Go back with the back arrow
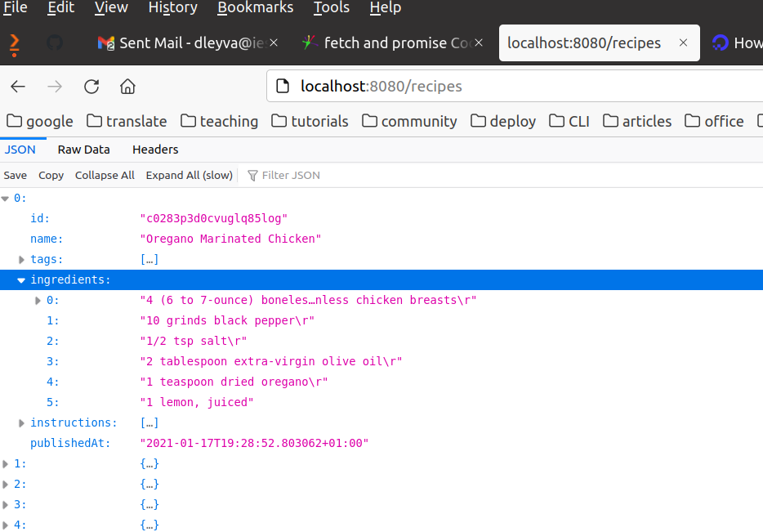The width and height of the screenshot is (763, 532). pos(18,87)
